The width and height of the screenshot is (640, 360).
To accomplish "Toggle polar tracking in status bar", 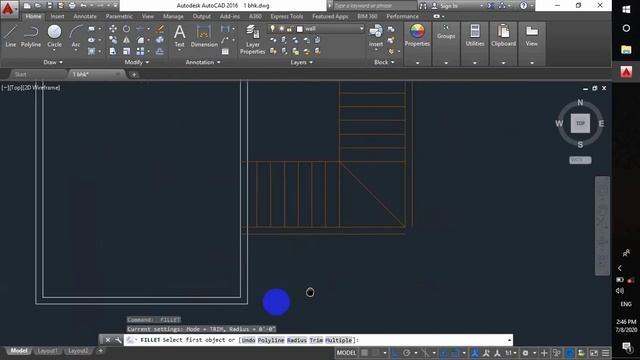I will [407, 353].
